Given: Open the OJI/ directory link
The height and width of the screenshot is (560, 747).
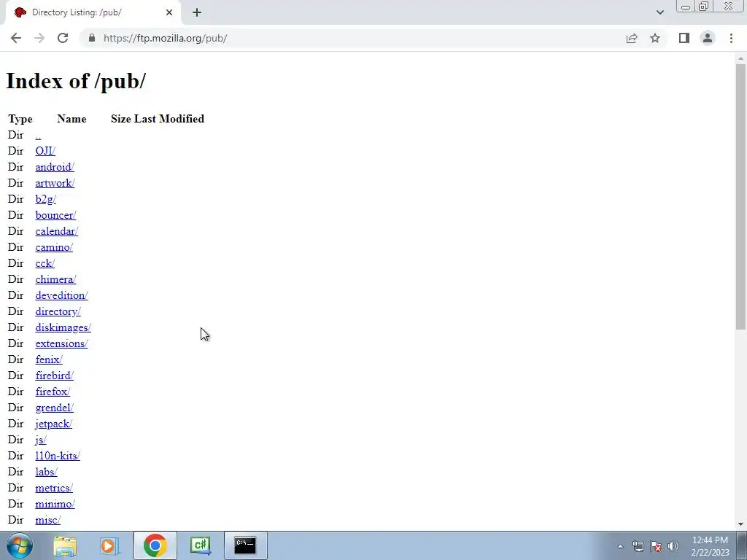Looking at the screenshot, I should tap(45, 151).
